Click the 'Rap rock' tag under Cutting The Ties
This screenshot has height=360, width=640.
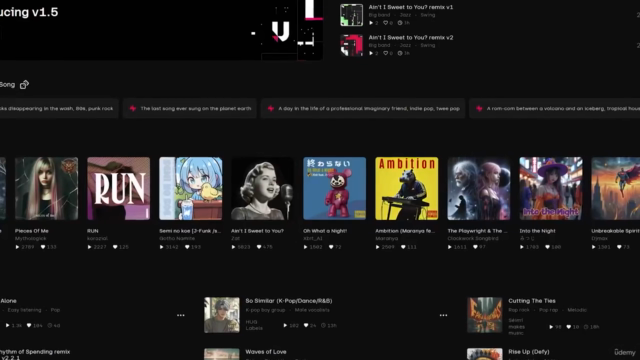(x=519, y=310)
